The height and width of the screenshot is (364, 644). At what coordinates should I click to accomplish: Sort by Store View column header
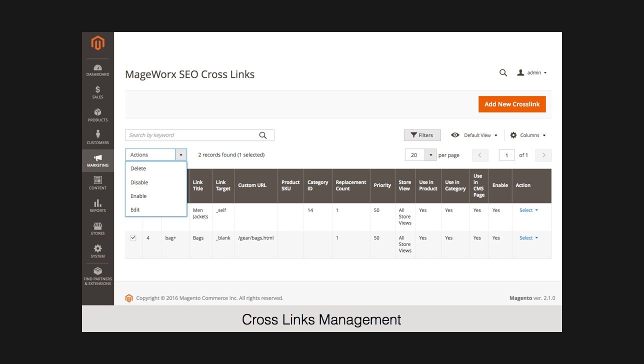405,185
